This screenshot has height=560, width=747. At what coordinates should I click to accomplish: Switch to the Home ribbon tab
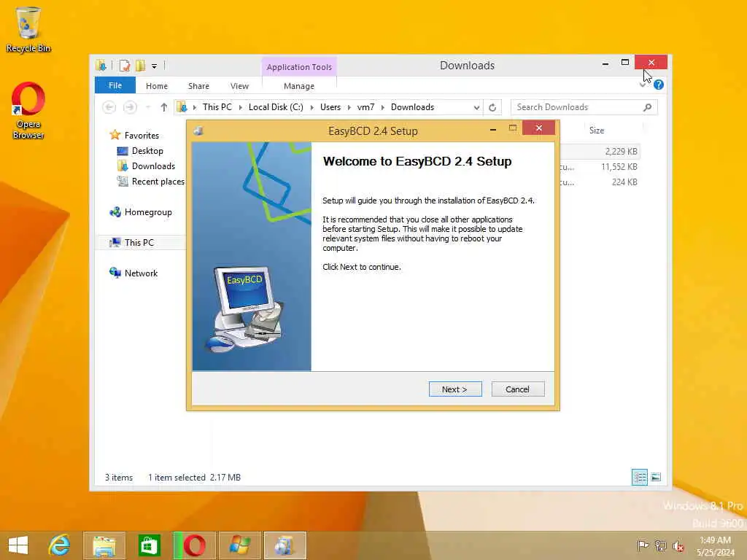(157, 86)
